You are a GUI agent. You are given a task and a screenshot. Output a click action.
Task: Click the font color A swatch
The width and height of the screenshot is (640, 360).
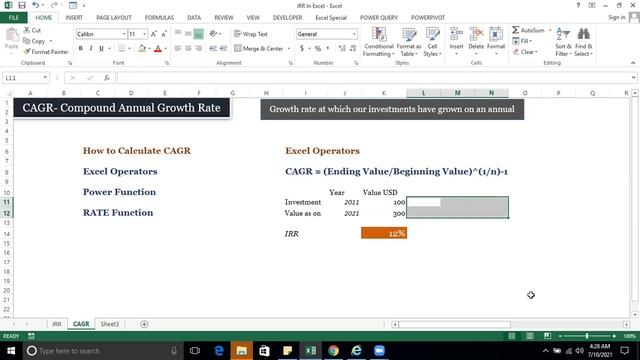click(x=158, y=49)
